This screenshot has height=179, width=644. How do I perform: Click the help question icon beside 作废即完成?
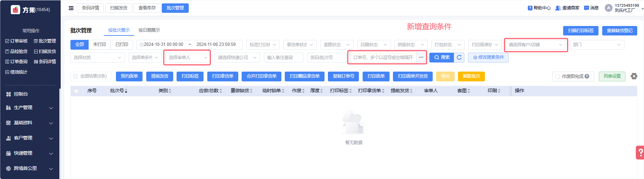coord(587,76)
